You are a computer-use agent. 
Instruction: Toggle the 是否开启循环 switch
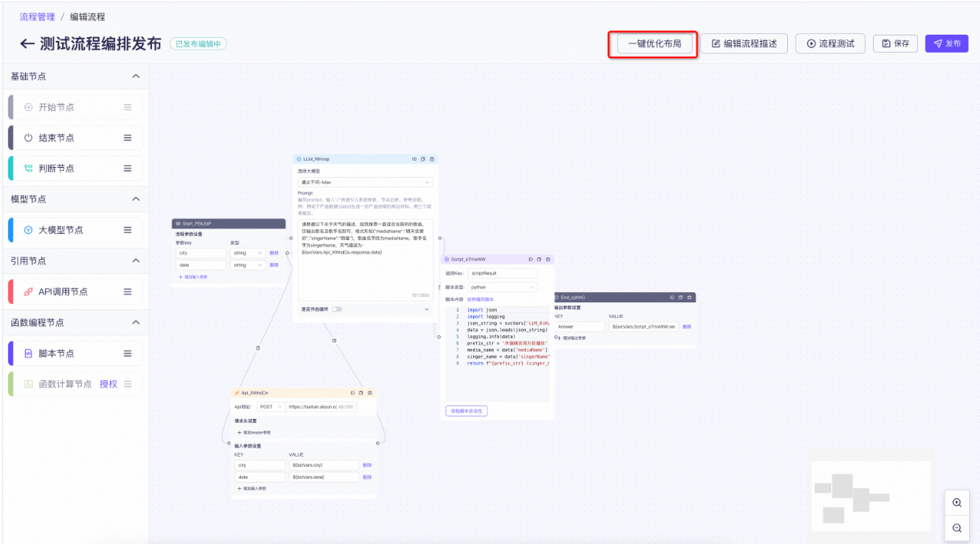[x=337, y=309]
